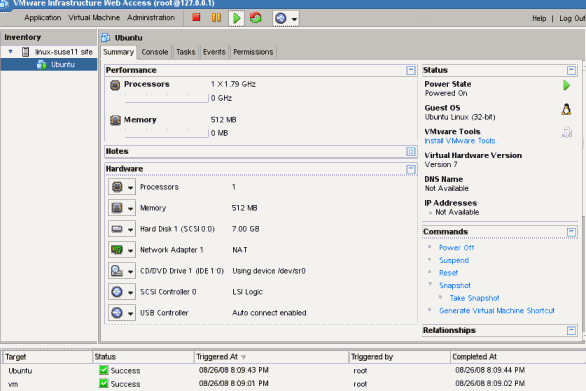Switch to the Permissions tab

[x=253, y=52]
